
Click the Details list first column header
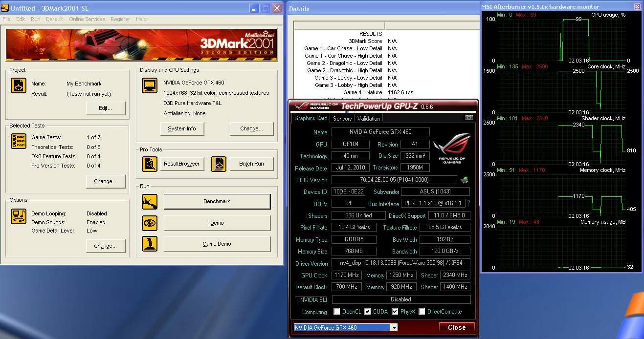[339, 25]
